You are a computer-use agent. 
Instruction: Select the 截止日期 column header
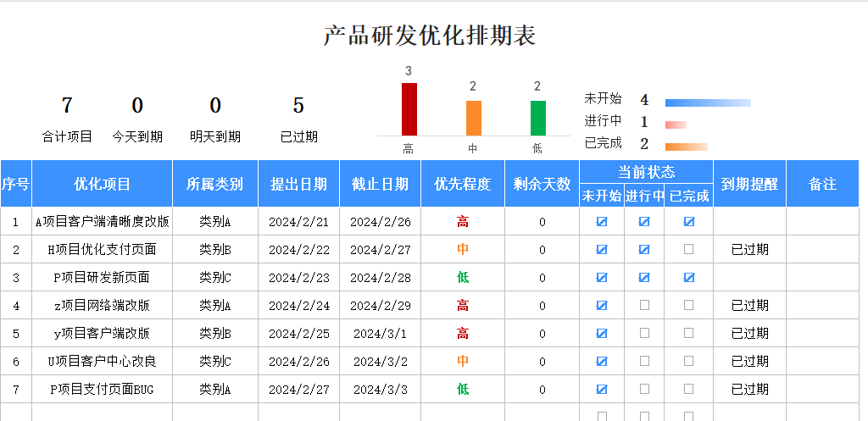381,184
